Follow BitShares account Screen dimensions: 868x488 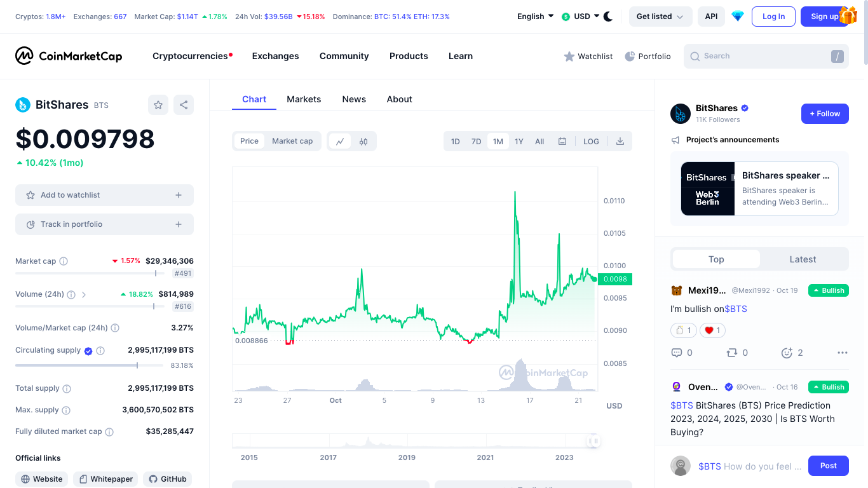[825, 114]
